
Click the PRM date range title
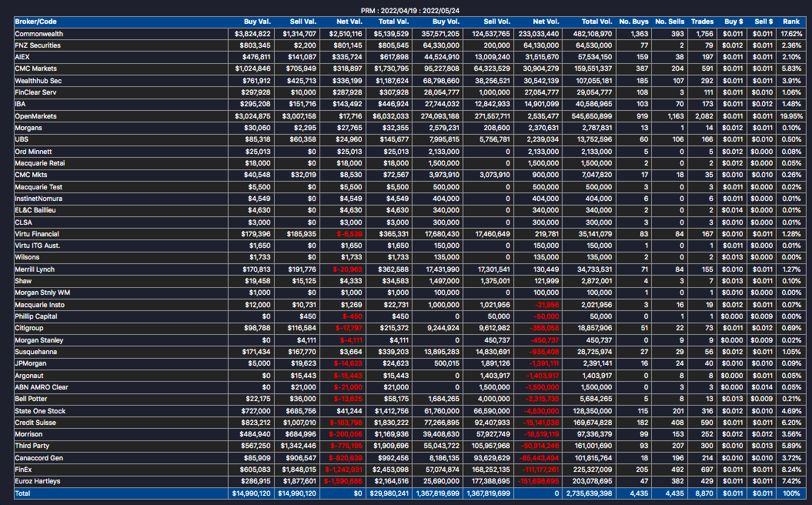coord(410,10)
